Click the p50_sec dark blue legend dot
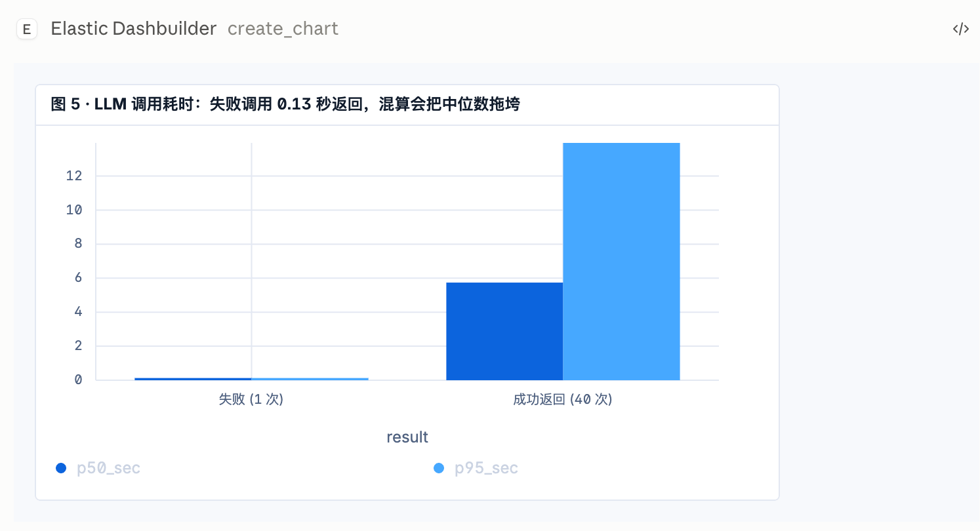Screen dimensions: 980x531 coord(61,468)
